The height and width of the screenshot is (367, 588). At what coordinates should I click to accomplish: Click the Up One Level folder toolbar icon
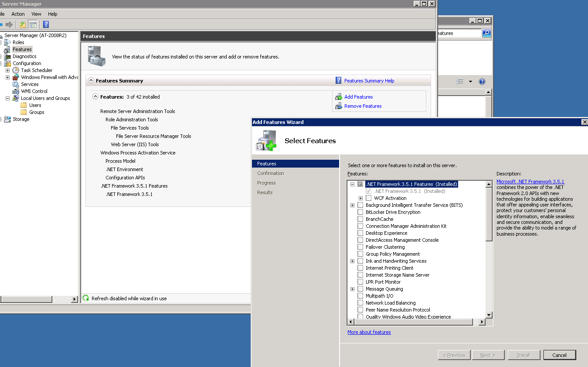[x=23, y=24]
